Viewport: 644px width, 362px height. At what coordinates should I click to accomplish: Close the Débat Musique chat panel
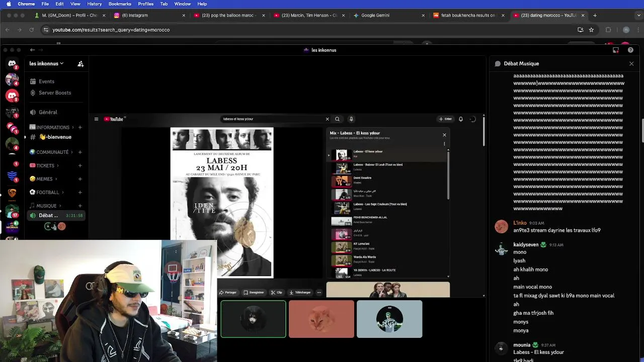click(631, 64)
